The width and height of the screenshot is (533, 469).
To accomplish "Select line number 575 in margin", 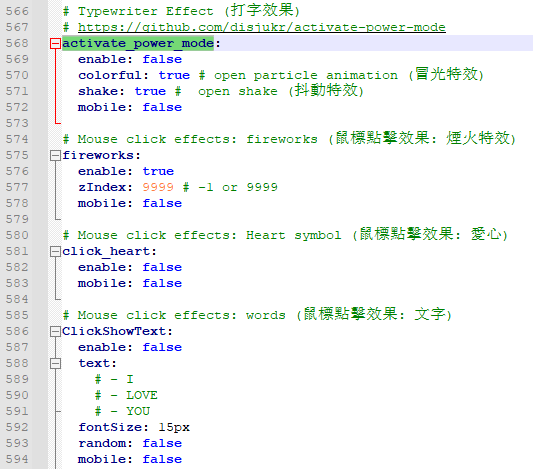I will coord(17,155).
